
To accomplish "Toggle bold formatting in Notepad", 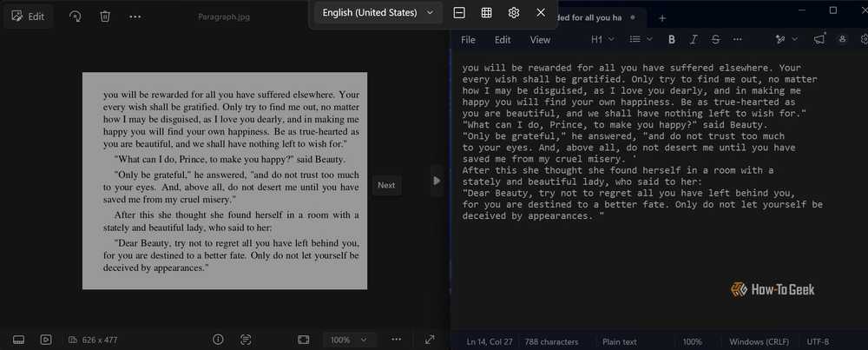I will click(x=672, y=39).
